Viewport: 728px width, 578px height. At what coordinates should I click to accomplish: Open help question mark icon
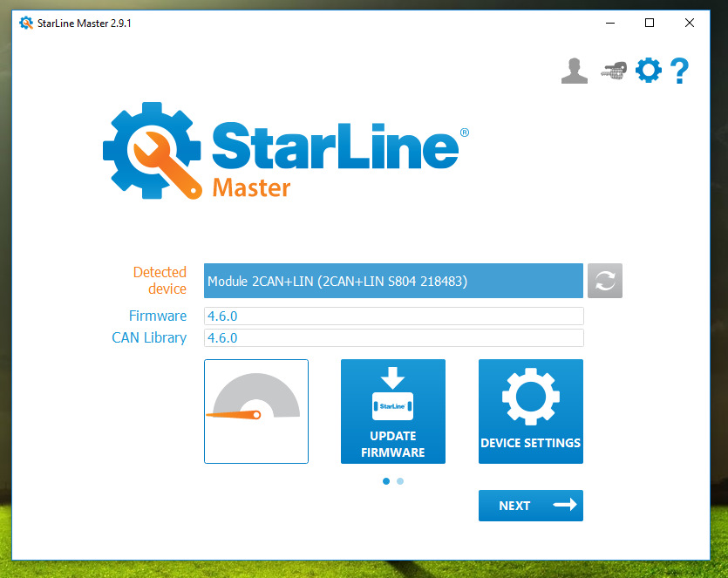[680, 71]
